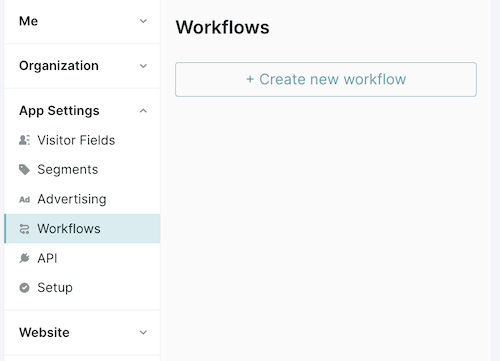Select the Workflows sidebar item

[82, 229]
